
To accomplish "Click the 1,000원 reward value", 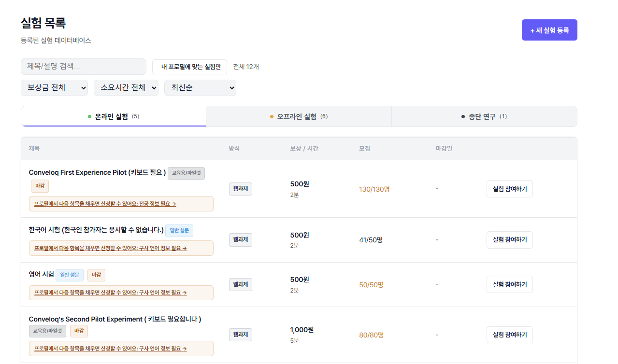I will pyautogui.click(x=302, y=330).
